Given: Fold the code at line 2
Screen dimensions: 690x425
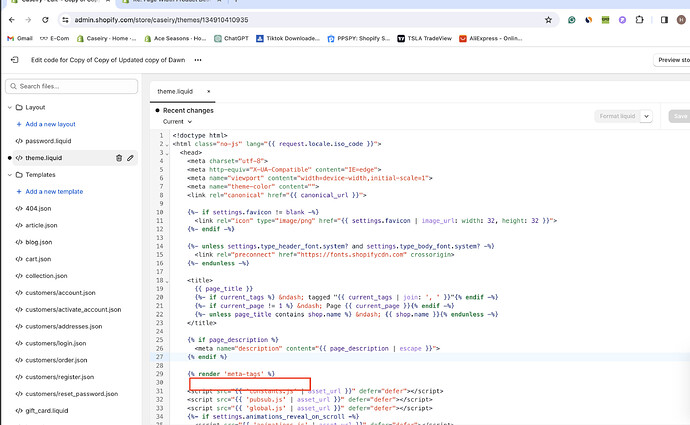Looking at the screenshot, I should tap(165, 145).
